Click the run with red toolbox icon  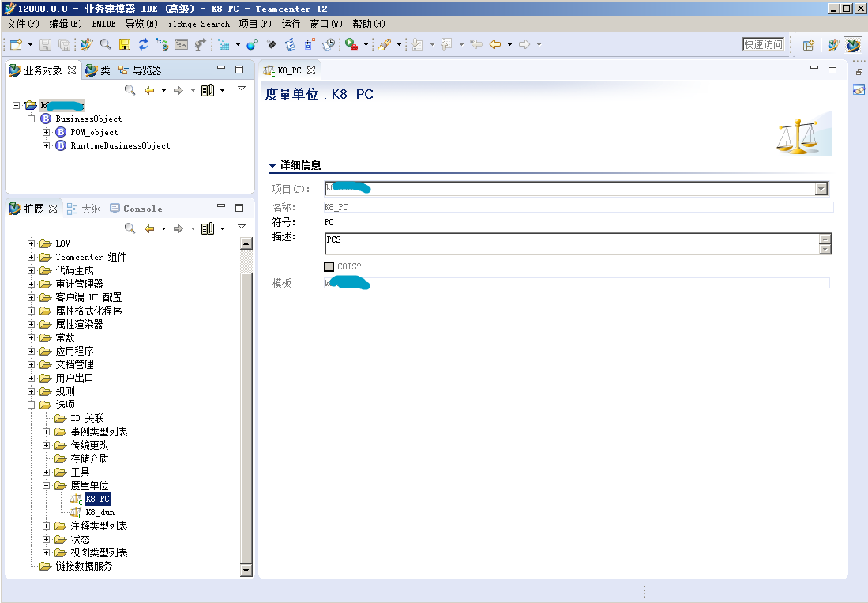click(x=351, y=44)
